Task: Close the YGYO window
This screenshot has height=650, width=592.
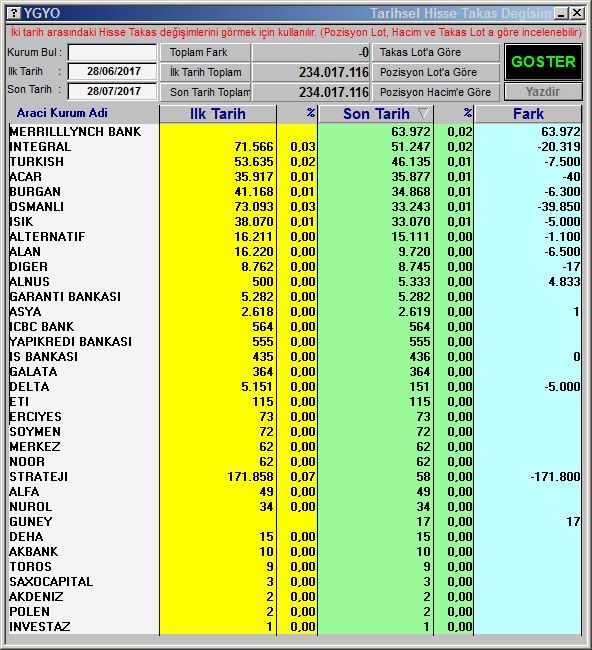Action: coord(577,14)
